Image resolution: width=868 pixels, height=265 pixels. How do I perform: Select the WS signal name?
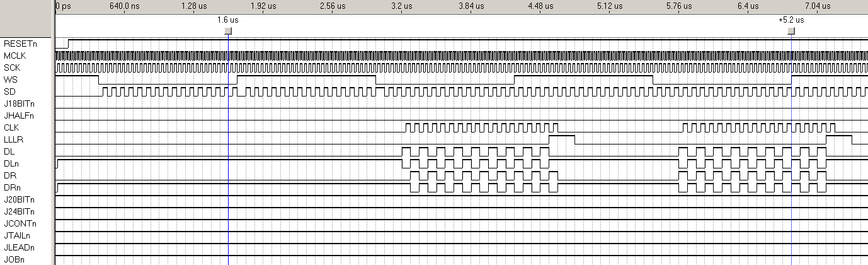click(10, 79)
